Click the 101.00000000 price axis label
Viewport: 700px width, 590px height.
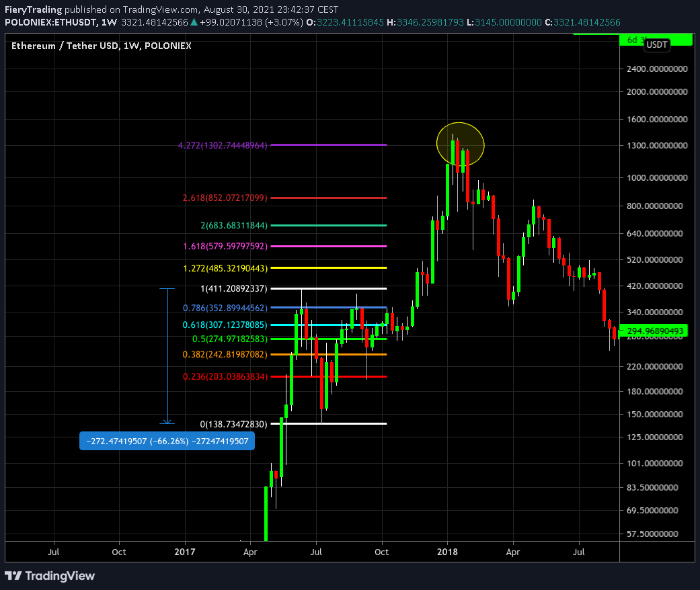coord(655,464)
